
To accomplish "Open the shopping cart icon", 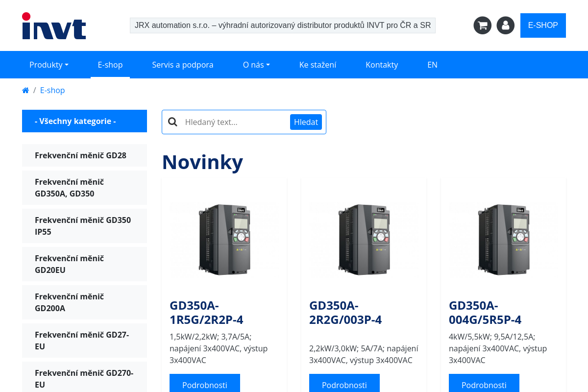I will tap(482, 25).
